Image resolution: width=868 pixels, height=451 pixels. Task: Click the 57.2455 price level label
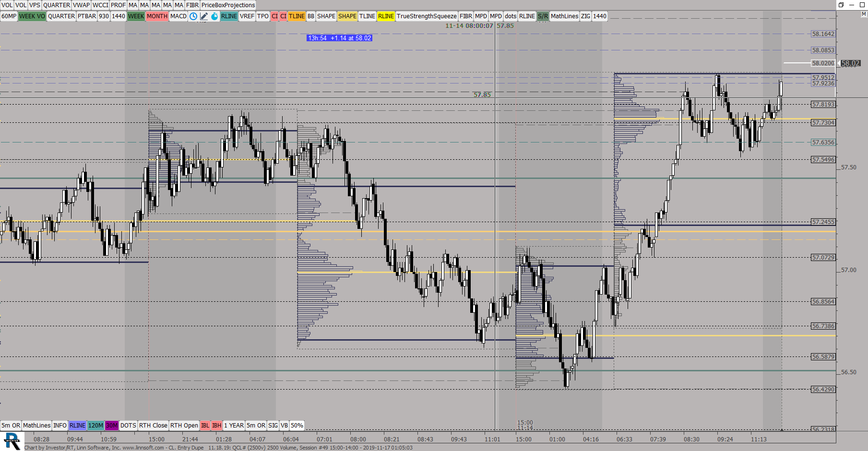[823, 222]
